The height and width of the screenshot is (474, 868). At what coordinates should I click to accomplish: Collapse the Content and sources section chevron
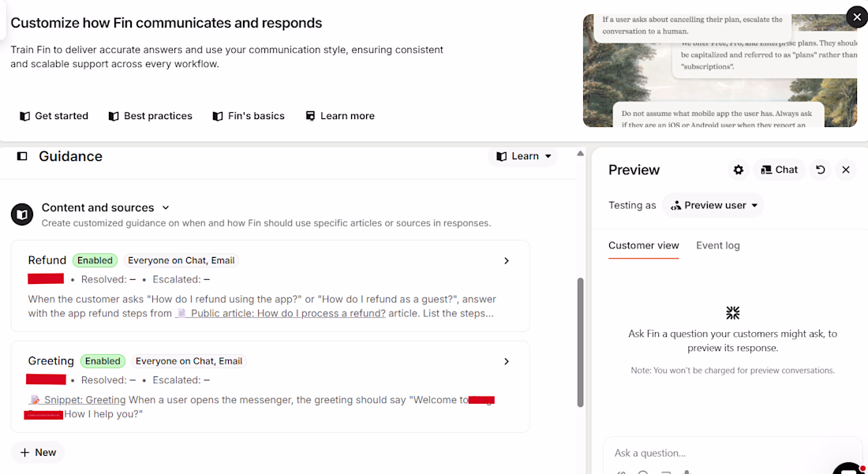click(x=166, y=208)
